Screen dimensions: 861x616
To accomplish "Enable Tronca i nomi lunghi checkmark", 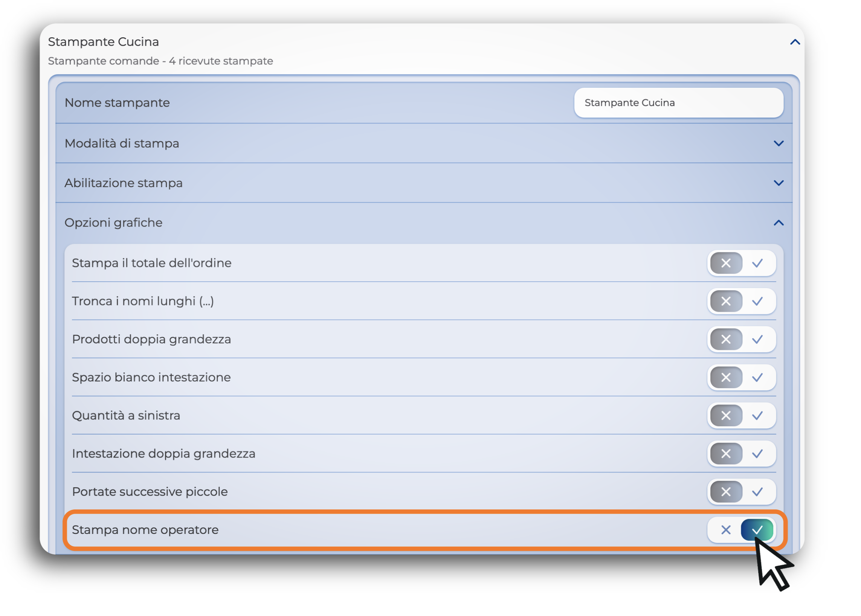I will point(757,301).
